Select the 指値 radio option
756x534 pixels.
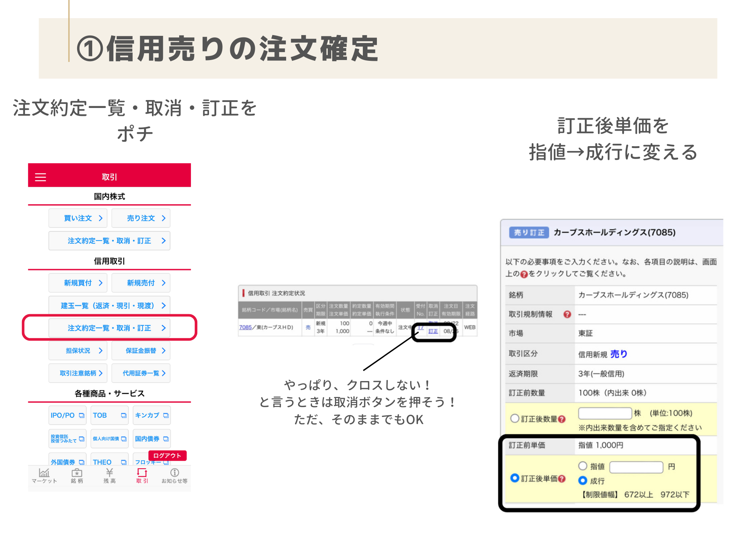pyautogui.click(x=582, y=466)
